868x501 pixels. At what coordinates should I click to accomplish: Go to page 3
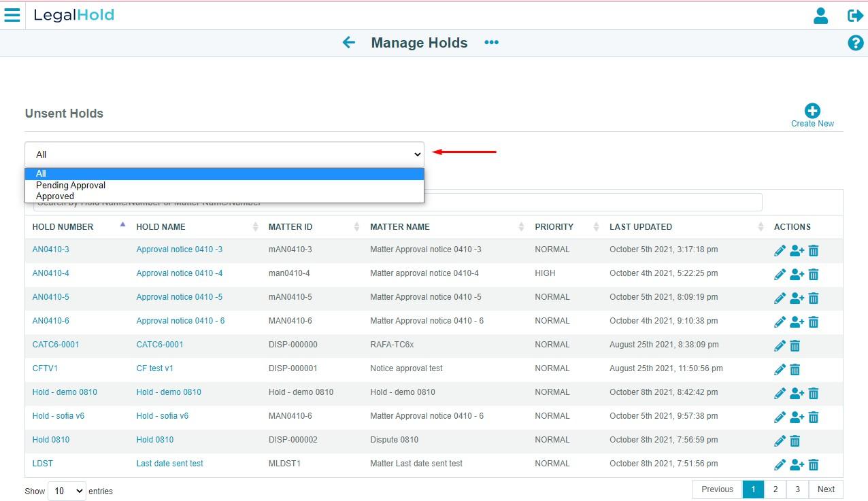pyautogui.click(x=797, y=489)
